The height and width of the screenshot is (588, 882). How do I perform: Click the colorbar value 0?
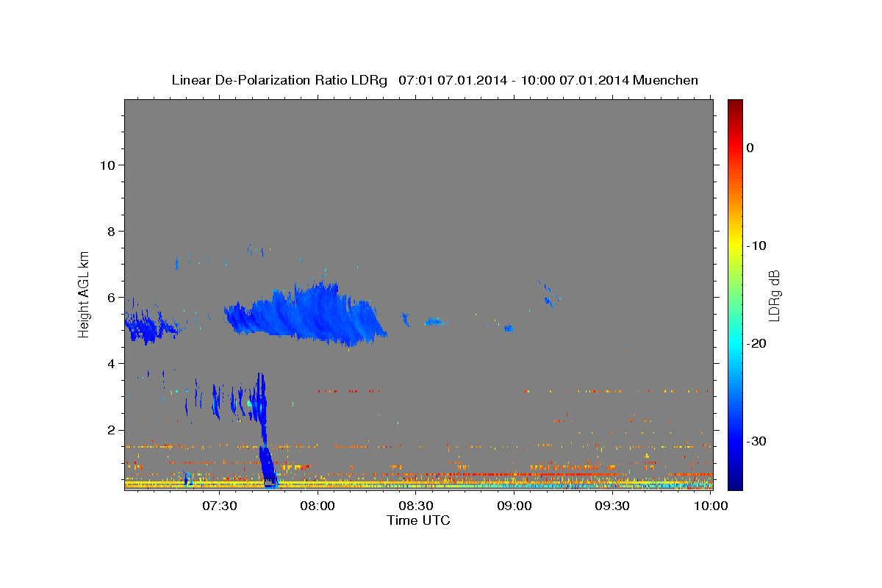750,148
